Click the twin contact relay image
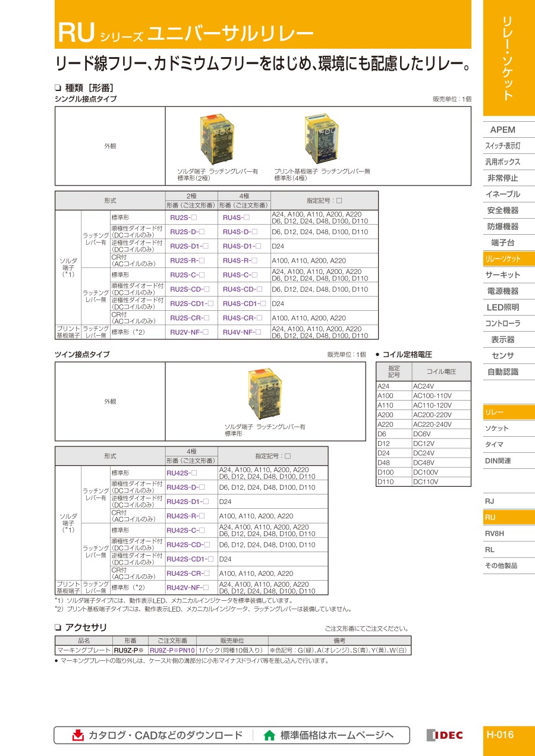 point(265,394)
